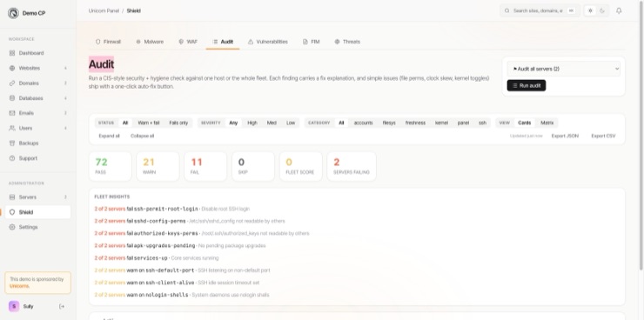The image size is (644, 320).
Task: Open the Threats tab
Action: pyautogui.click(x=347, y=42)
